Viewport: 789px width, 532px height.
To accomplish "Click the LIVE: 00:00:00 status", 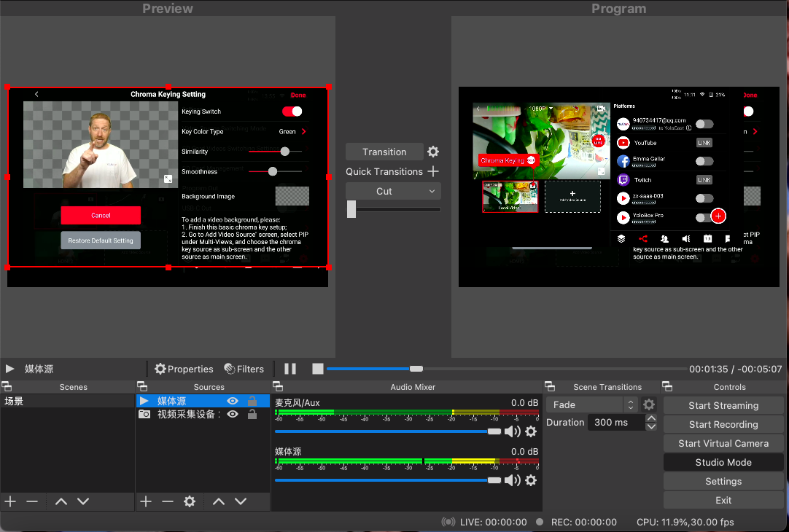I will (x=493, y=523).
